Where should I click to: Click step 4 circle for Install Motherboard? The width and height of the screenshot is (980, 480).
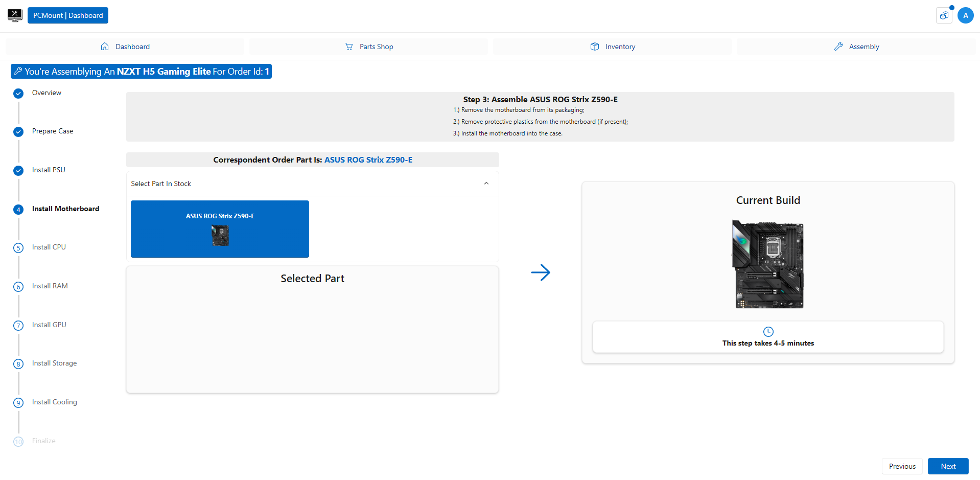click(18, 210)
